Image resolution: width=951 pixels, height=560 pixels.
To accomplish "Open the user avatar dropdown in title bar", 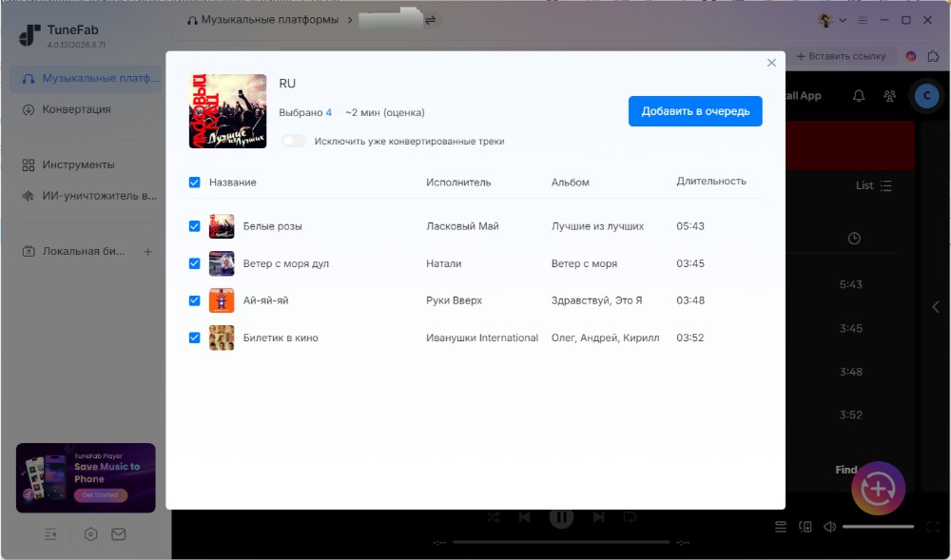I will pos(831,20).
